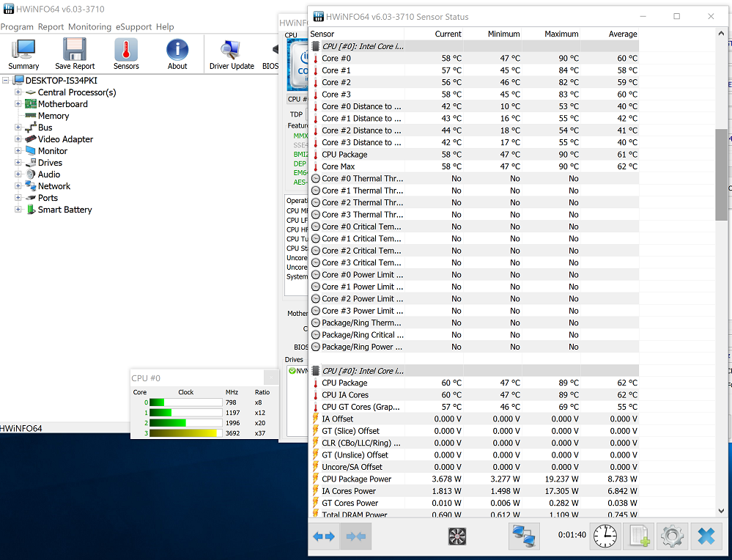Viewport: 732px width, 560px height.
Task: Click the Motherboard tree icon
Action: (30, 103)
